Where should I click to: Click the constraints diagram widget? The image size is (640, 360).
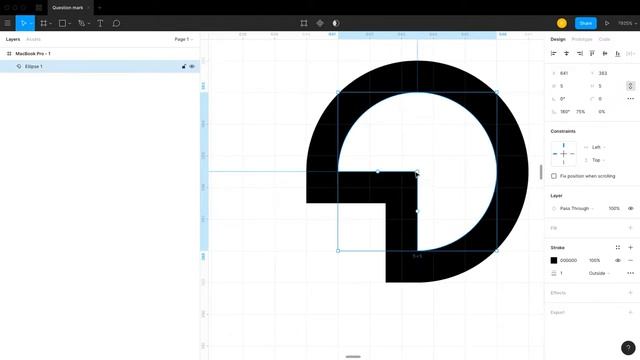564,154
